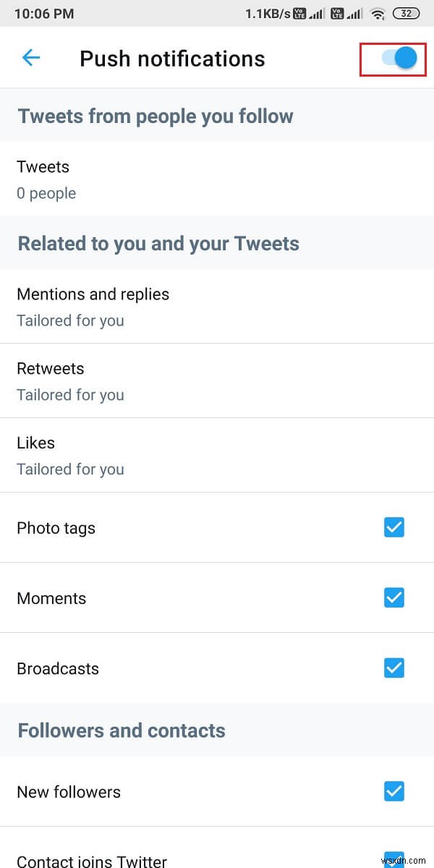The height and width of the screenshot is (868, 434).
Task: Uncheck the New followers checkbox
Action: (394, 791)
